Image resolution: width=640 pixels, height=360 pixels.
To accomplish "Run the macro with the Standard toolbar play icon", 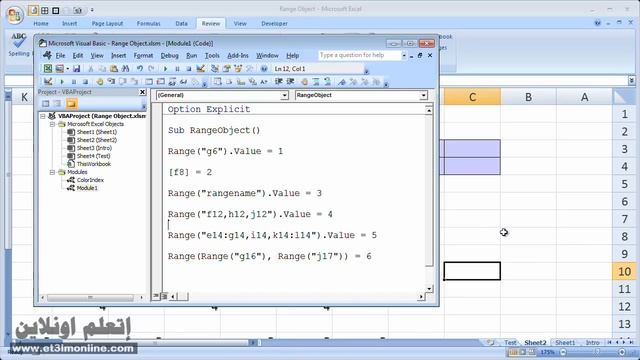I will tap(165, 69).
